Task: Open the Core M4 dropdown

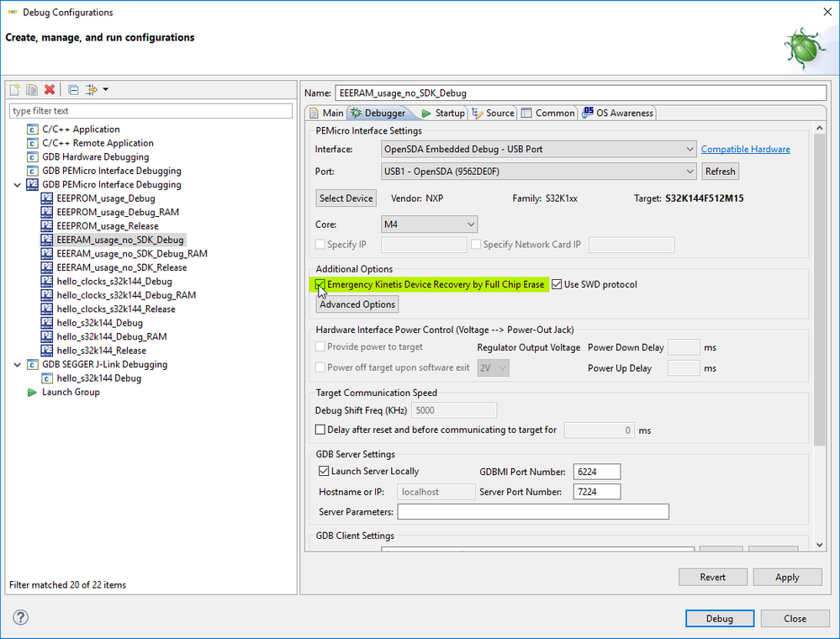Action: (429, 224)
